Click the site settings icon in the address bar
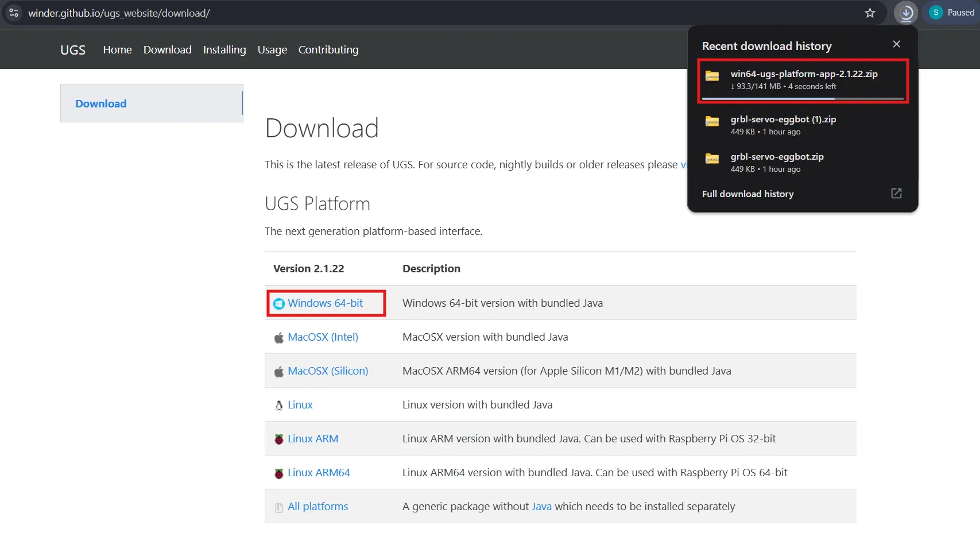 pos(13,12)
